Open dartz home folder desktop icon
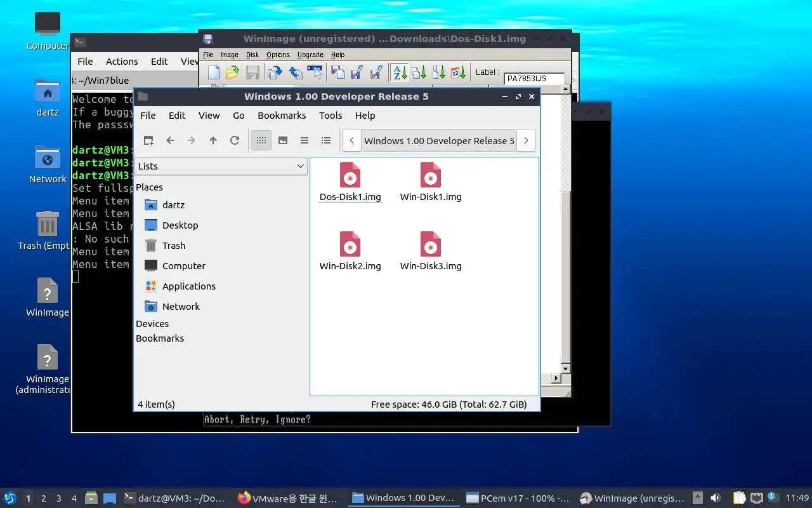 [x=48, y=98]
